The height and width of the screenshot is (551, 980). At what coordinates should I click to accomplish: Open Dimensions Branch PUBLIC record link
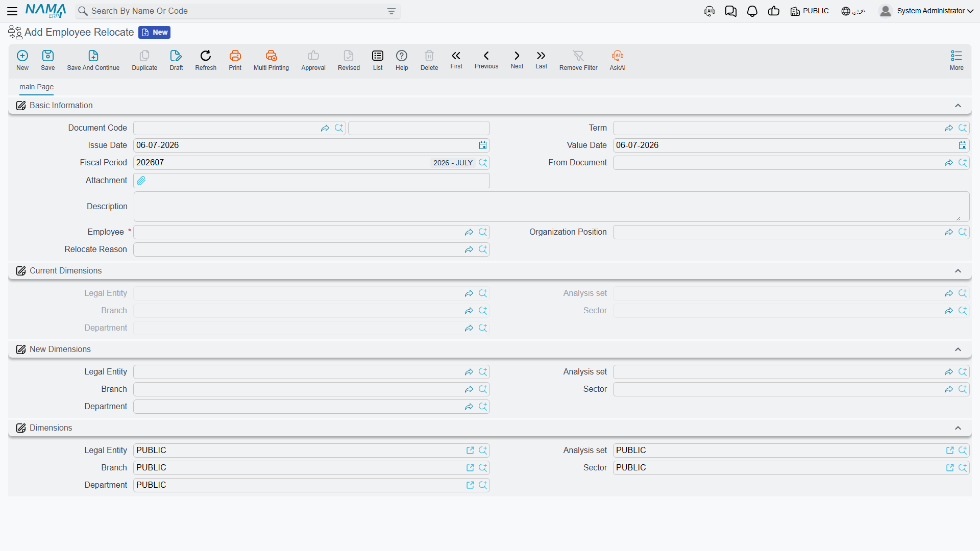click(x=470, y=468)
